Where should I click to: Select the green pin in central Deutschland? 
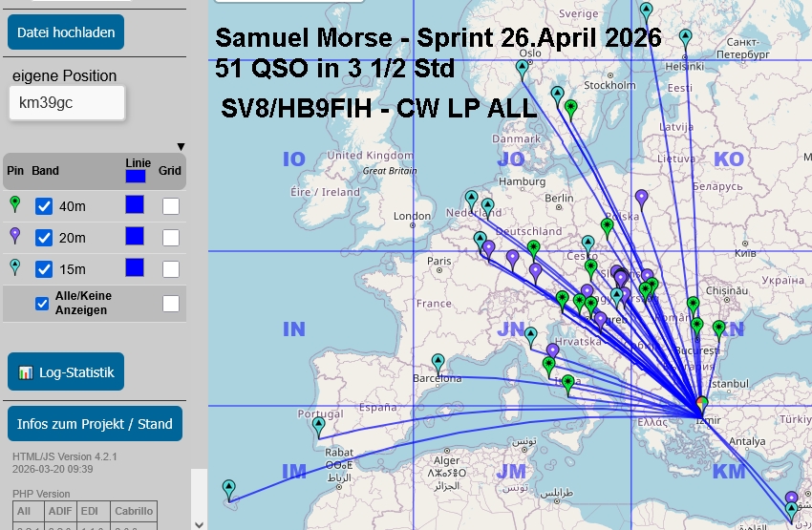tap(533, 250)
